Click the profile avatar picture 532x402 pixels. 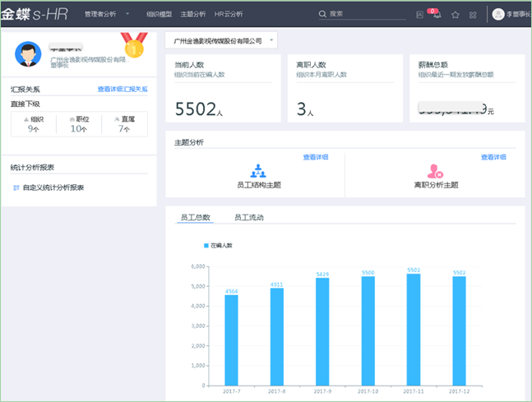pyautogui.click(x=29, y=54)
